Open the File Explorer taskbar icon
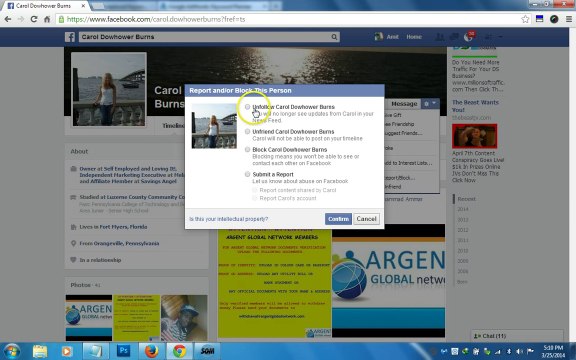 tap(40, 352)
